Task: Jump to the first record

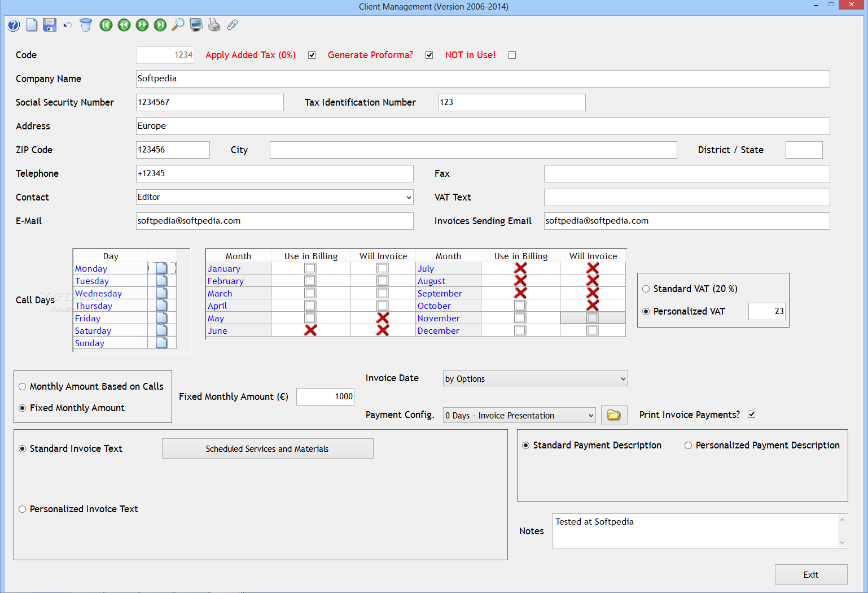Action: click(106, 25)
